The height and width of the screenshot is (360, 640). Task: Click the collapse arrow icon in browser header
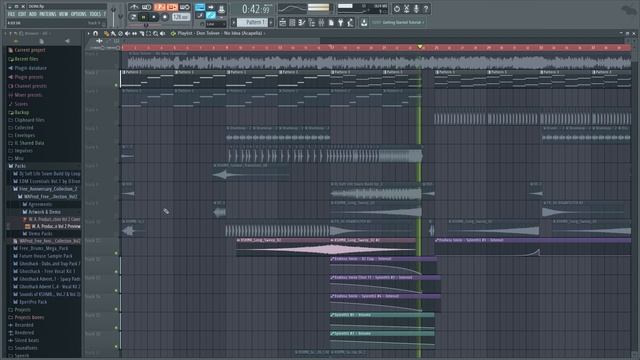pyautogui.click(x=16, y=41)
